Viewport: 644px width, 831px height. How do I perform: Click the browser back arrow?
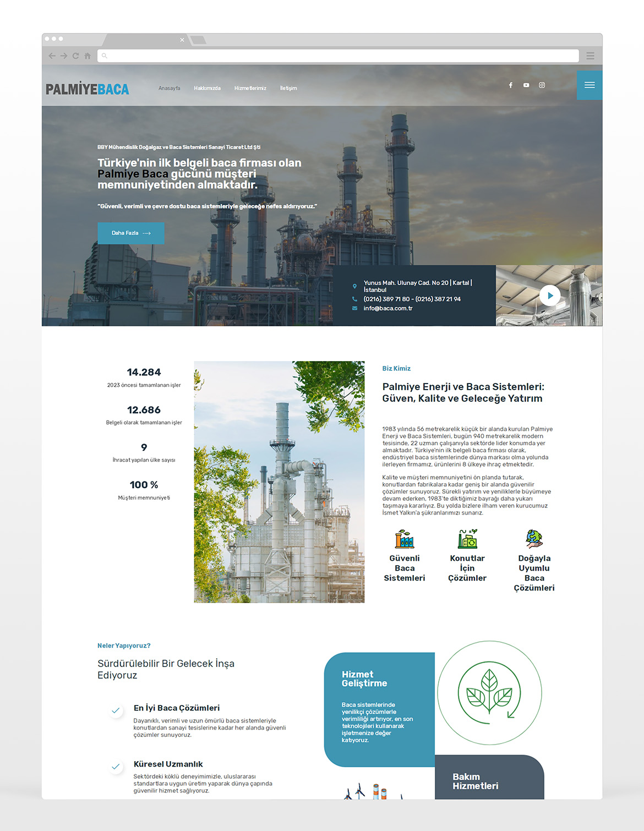tap(52, 56)
